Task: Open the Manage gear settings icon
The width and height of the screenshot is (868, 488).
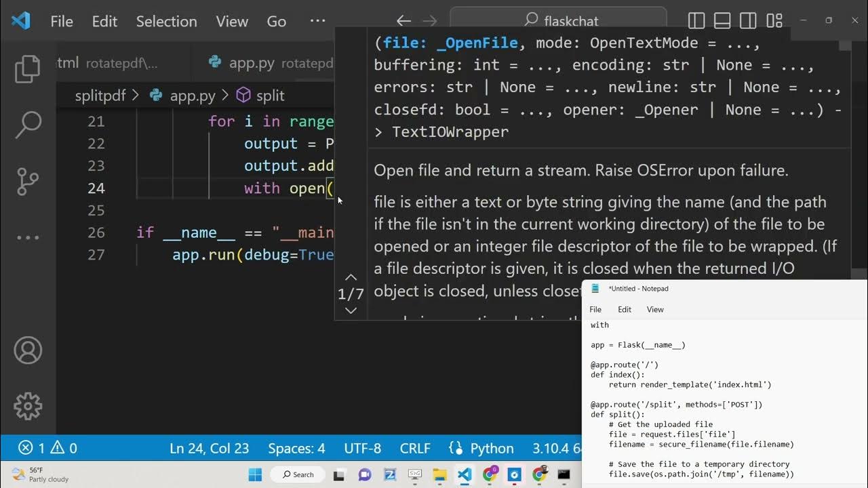Action: click(28, 406)
